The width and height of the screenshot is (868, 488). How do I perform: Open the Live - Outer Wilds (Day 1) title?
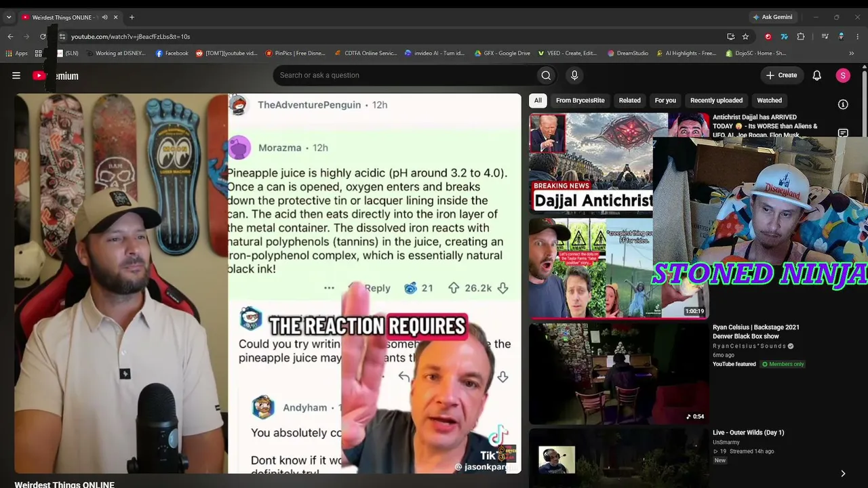point(748,432)
